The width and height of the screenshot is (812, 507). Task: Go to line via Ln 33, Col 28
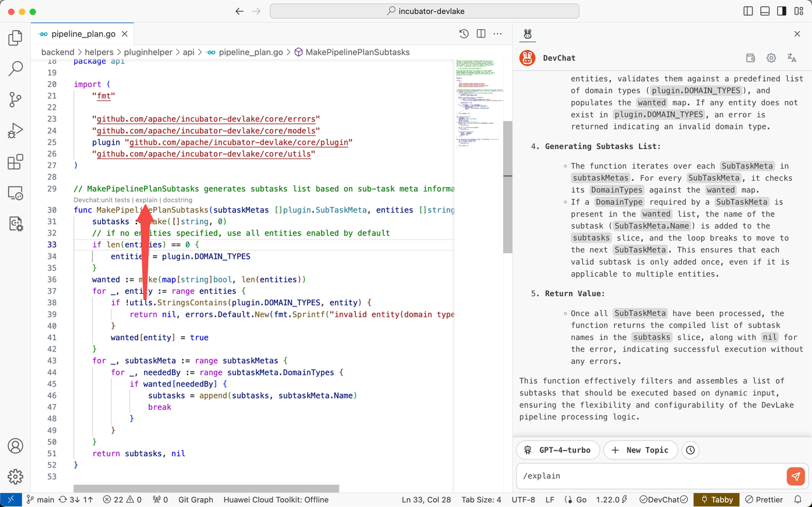(426, 499)
